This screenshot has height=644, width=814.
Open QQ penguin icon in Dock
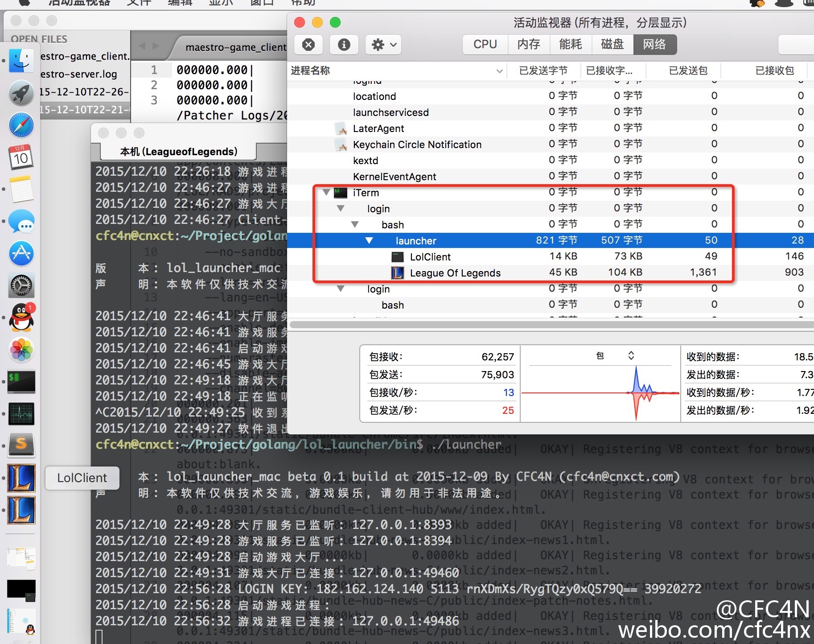pos(21,318)
